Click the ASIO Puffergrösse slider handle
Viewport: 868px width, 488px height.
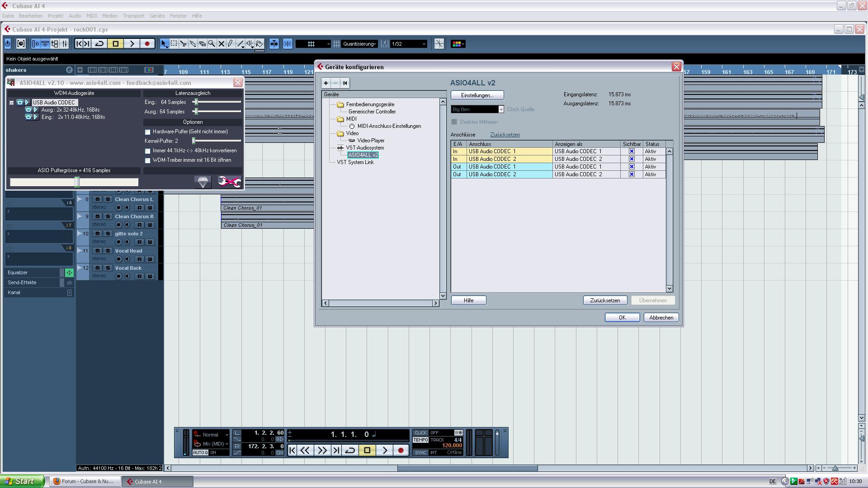77,182
